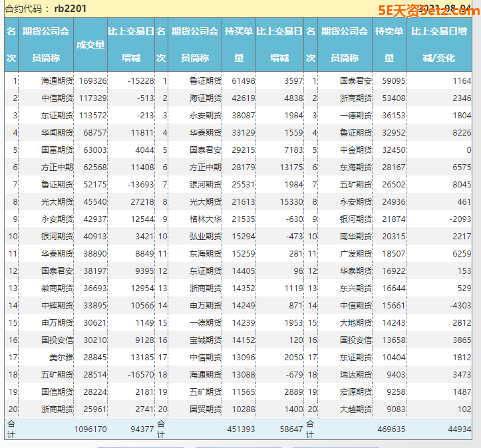Select long position value 14405
This screenshot has width=481, height=448.
pos(243,271)
